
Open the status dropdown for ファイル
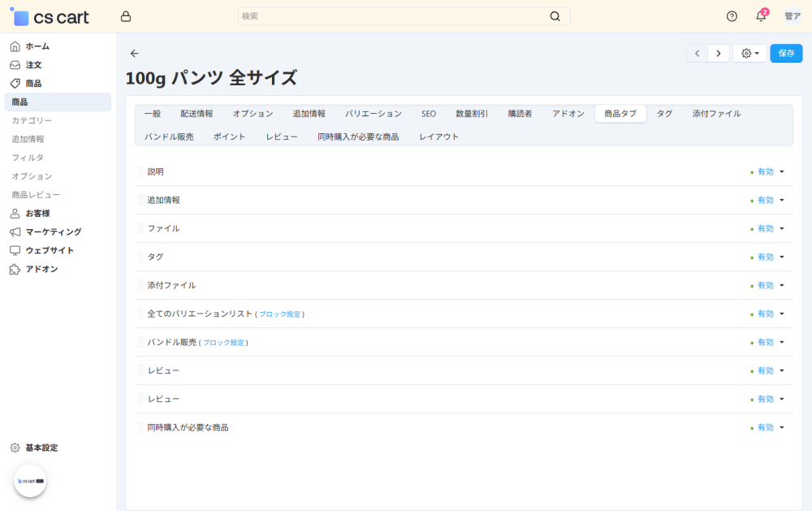(767, 229)
